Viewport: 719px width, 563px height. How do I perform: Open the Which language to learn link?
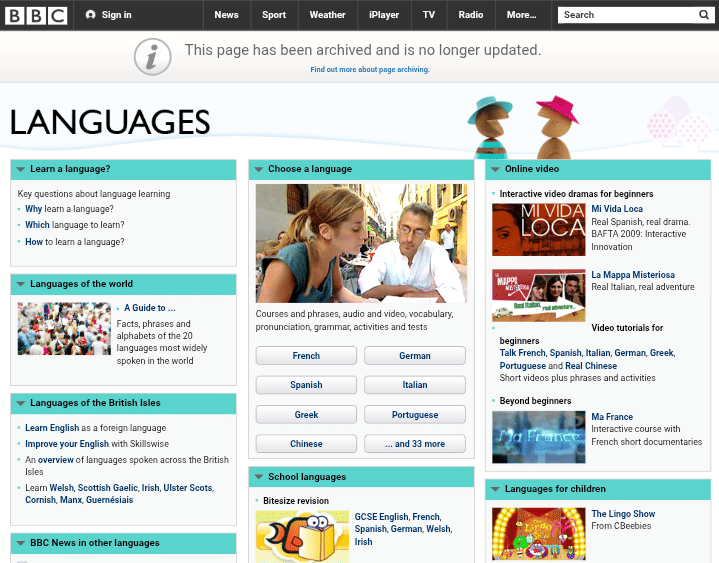pyautogui.click(x=37, y=225)
